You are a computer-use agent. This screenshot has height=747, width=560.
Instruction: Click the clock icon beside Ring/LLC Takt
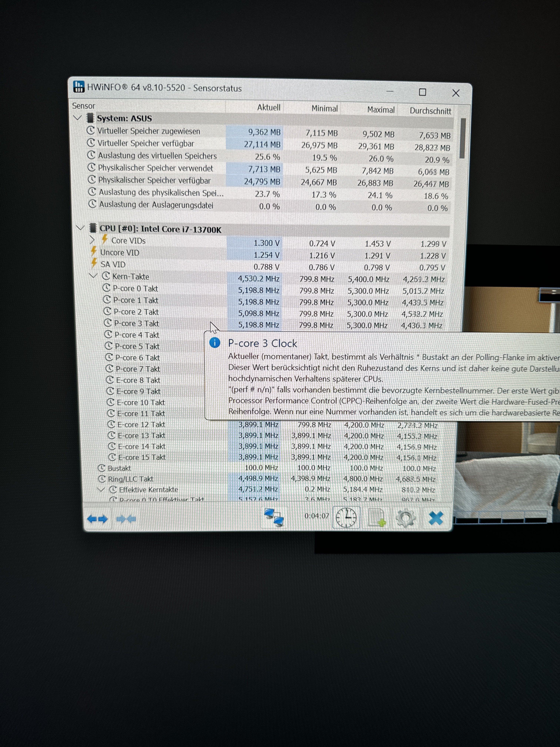click(x=102, y=479)
